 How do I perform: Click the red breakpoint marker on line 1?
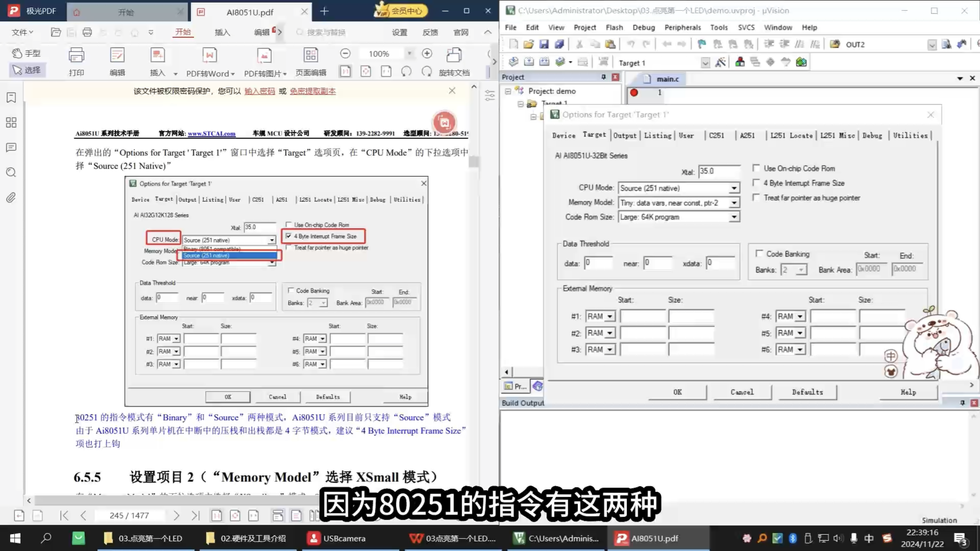point(634,92)
